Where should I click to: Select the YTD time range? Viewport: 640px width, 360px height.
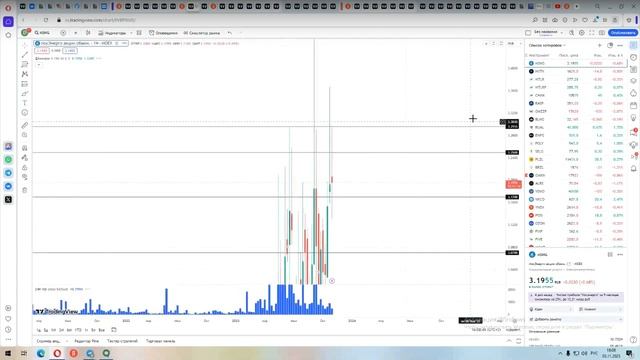[78, 330]
